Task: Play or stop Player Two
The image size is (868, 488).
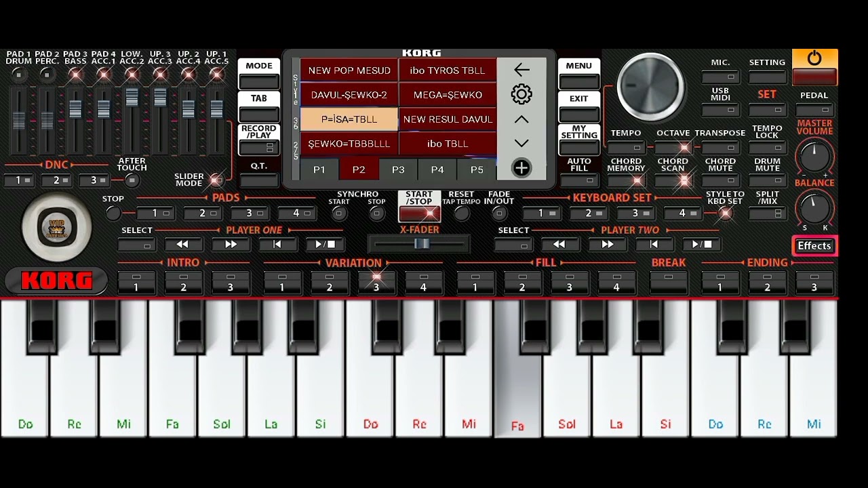Action: pyautogui.click(x=701, y=245)
